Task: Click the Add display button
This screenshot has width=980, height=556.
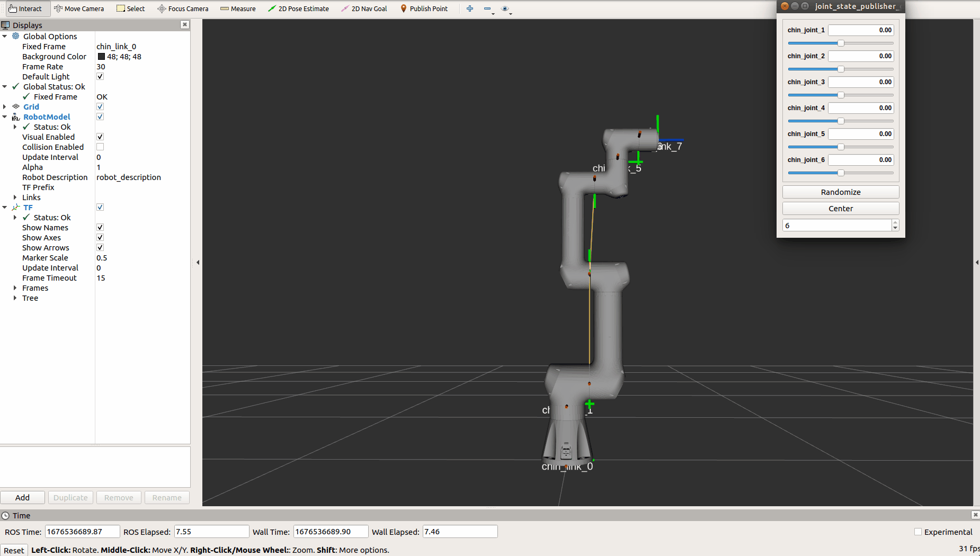Action: point(22,497)
